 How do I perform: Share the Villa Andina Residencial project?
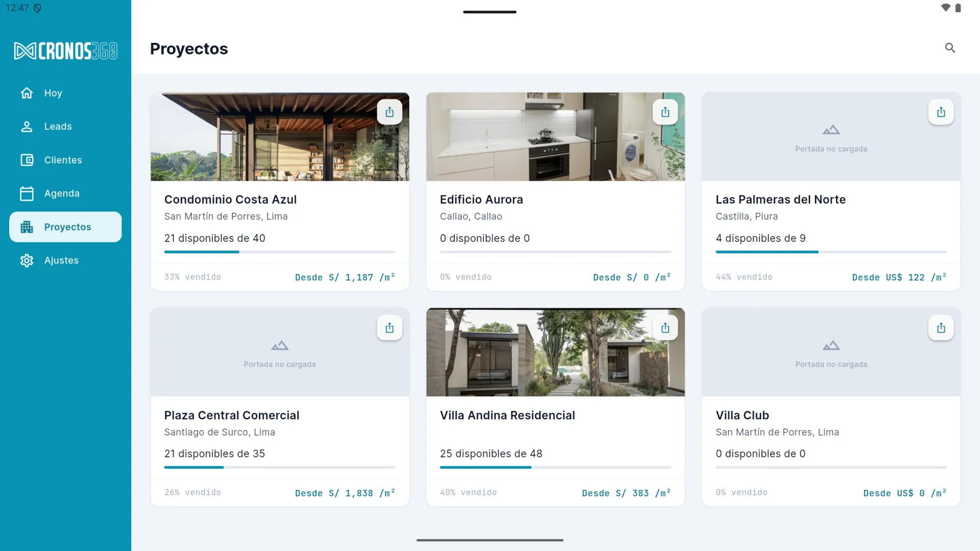coord(665,328)
